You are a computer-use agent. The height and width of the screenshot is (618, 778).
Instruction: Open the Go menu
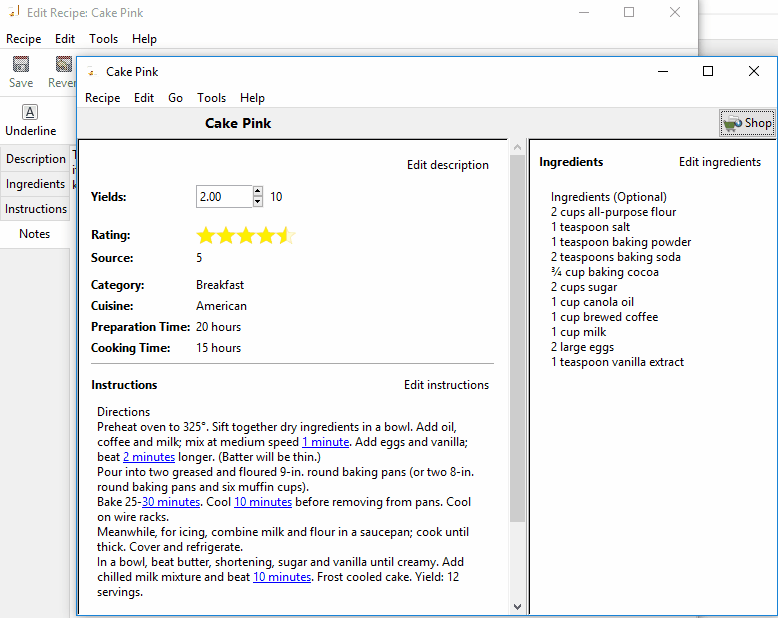[x=175, y=98]
